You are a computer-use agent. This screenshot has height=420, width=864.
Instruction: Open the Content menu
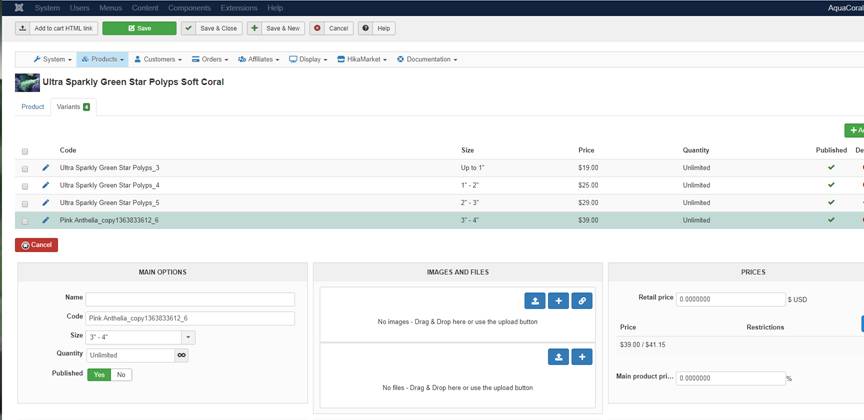(x=145, y=8)
